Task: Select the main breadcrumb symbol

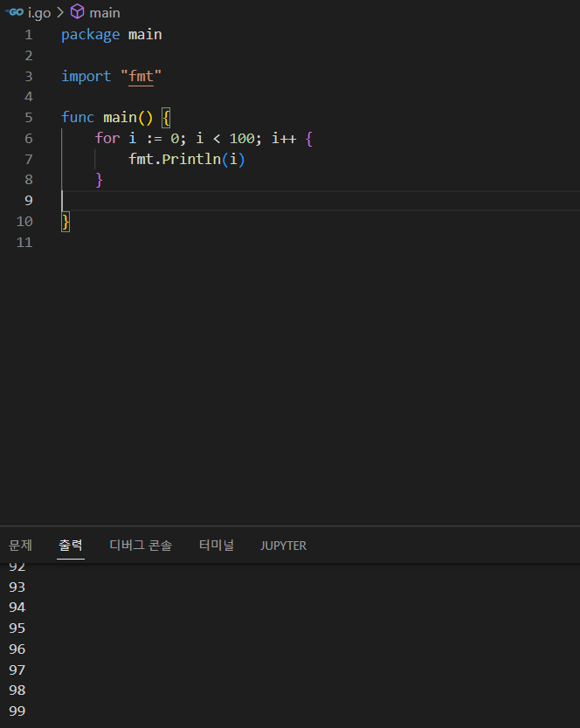Action: pyautogui.click(x=105, y=13)
